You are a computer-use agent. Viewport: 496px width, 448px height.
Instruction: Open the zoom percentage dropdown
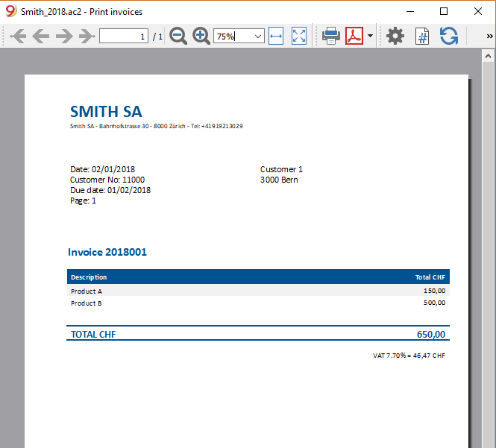point(258,37)
